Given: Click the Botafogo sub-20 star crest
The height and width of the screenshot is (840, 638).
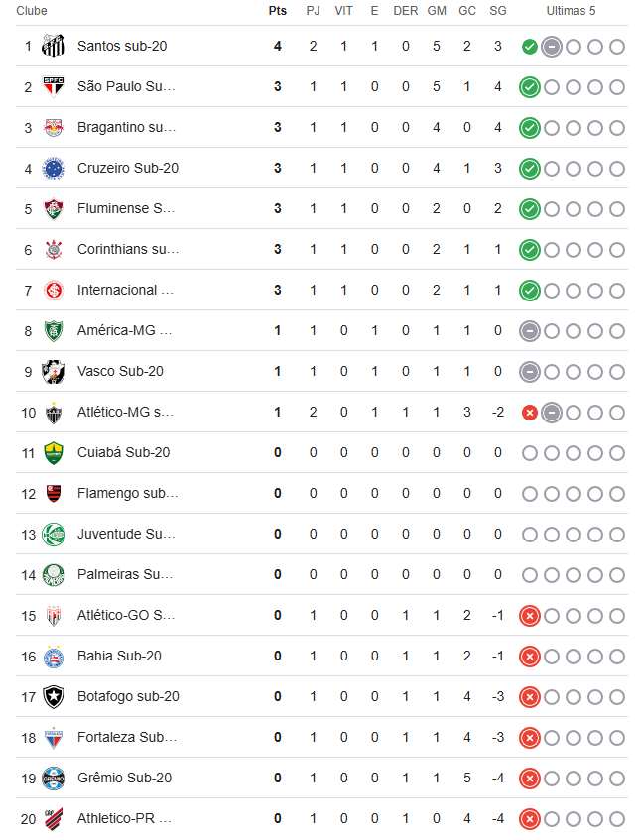Looking at the screenshot, I should 54,697.
